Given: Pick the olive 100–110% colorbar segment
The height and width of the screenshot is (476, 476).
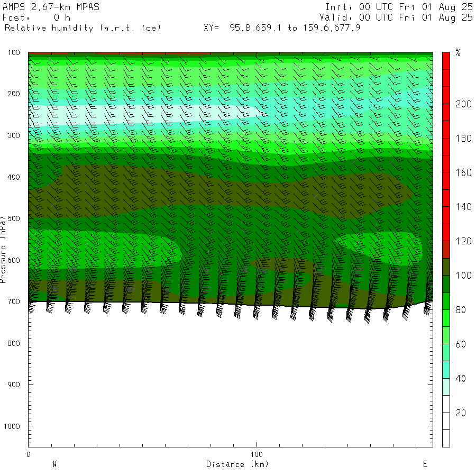Looking at the screenshot, I should (x=446, y=267).
